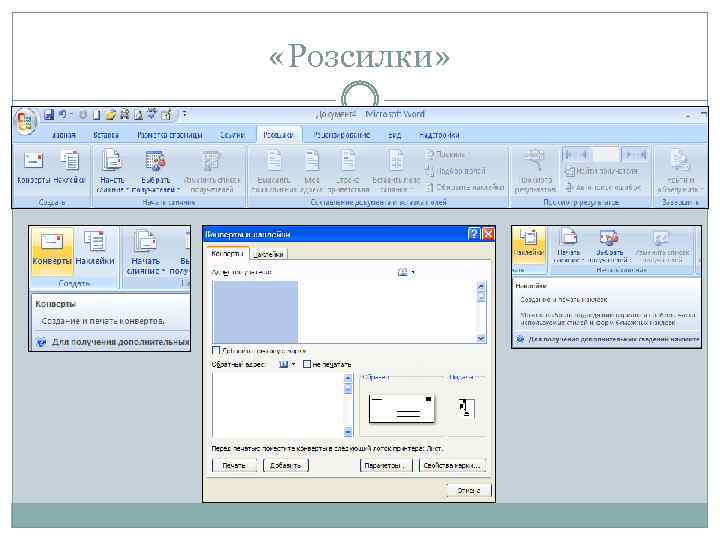Viewport: 720px width, 540px height.
Task: Click Свойства марки button
Action: point(452,466)
